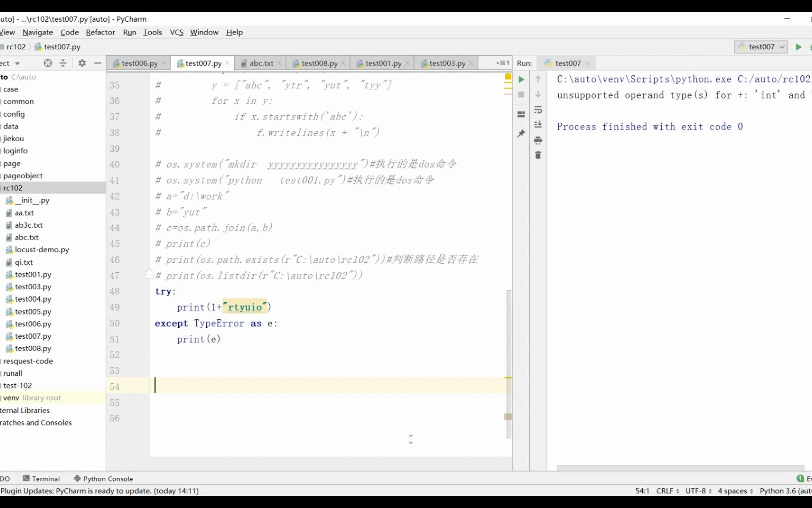Select locust-demo.py in project tree

coord(42,250)
